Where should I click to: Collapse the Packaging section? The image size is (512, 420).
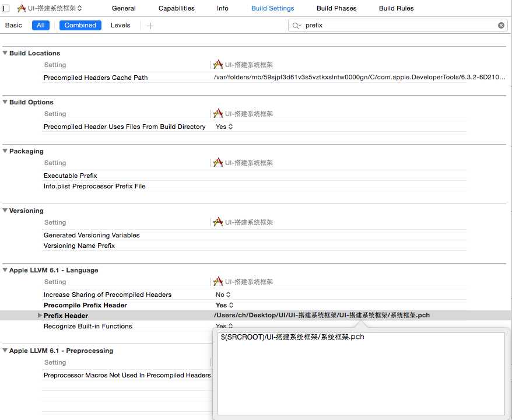[5, 151]
